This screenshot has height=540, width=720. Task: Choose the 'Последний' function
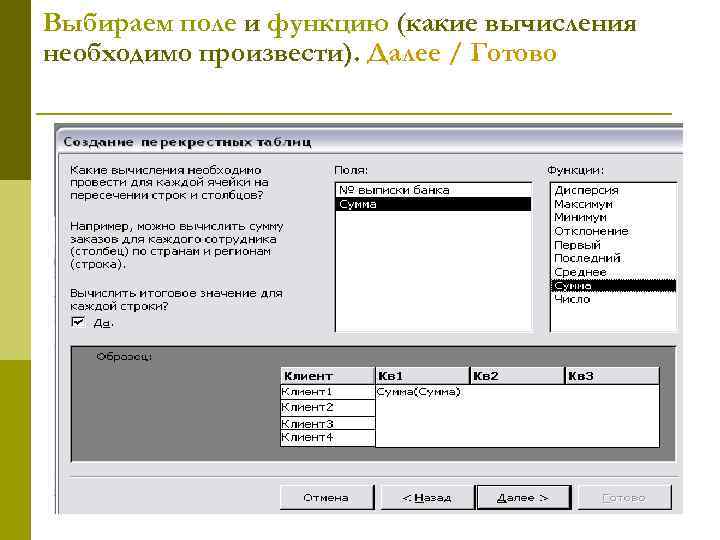pos(613,258)
